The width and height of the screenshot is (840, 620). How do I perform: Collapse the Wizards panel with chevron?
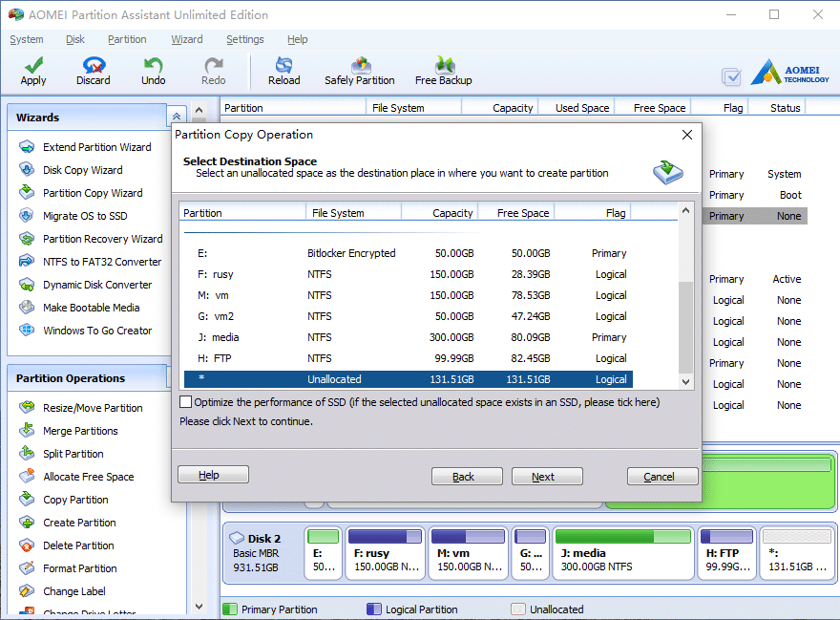(x=177, y=117)
